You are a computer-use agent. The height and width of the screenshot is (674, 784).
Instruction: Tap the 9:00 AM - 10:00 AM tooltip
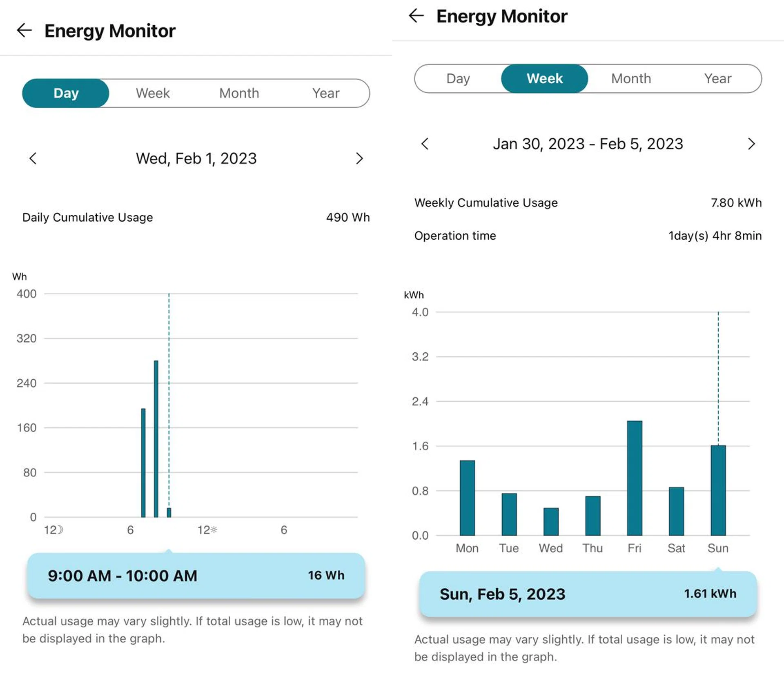(x=196, y=576)
